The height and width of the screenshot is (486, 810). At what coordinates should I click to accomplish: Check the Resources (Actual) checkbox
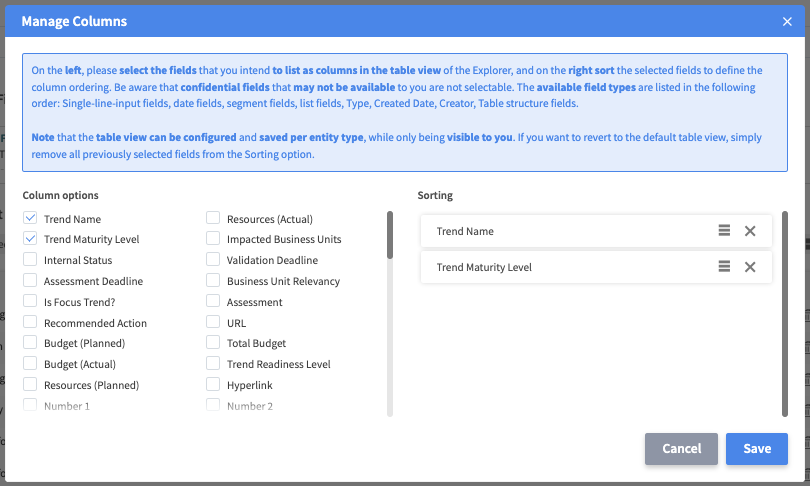[213, 218]
